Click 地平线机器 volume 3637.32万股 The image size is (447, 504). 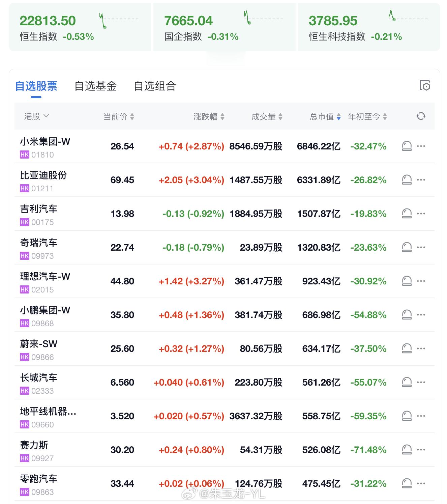click(256, 416)
